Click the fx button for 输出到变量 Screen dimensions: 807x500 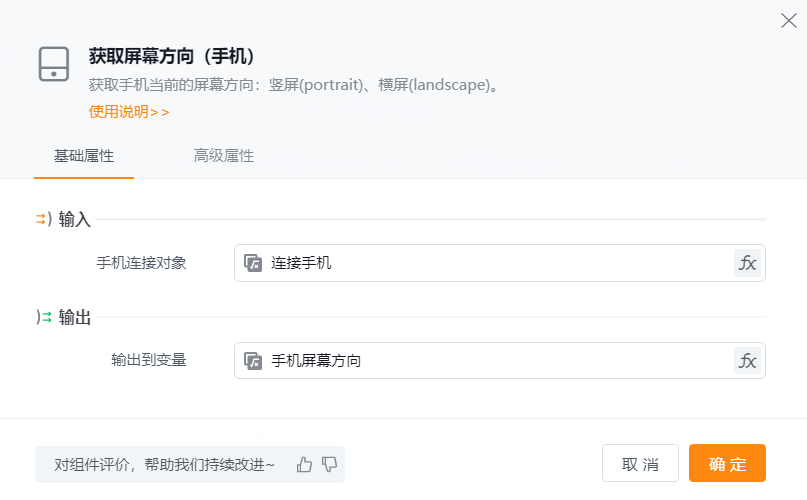pos(747,361)
